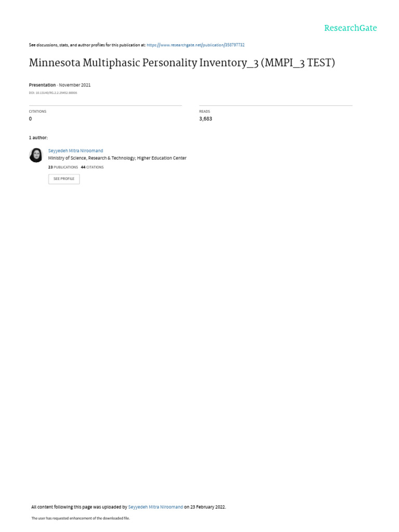399x532 pixels.
Task: Click the Ministry of Science institution text
Action: pyautogui.click(x=117, y=158)
